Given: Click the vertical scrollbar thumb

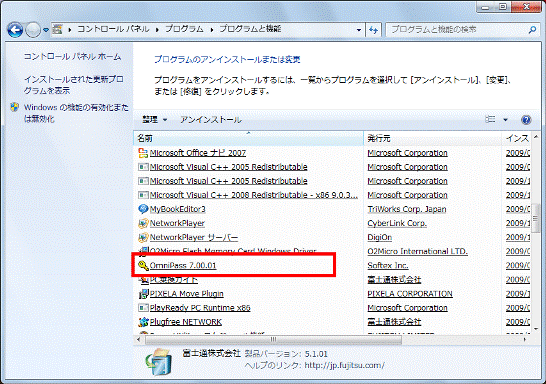Looking at the screenshot, I should pyautogui.click(x=536, y=219).
